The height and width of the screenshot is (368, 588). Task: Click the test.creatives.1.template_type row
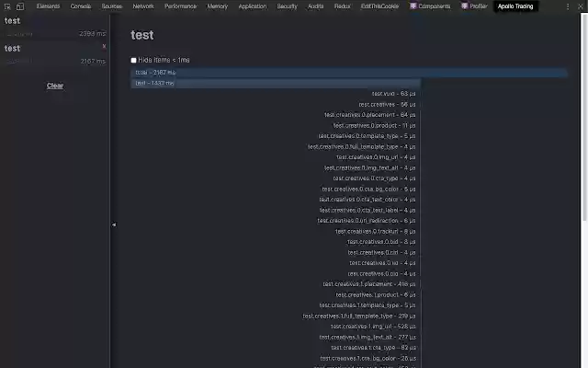367,305
